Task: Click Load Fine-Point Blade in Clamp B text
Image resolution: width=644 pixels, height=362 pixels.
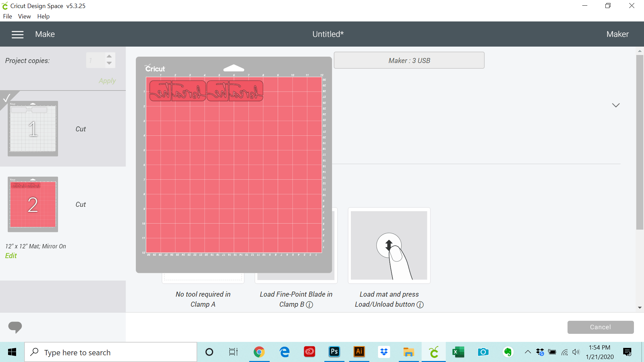Action: (296, 299)
